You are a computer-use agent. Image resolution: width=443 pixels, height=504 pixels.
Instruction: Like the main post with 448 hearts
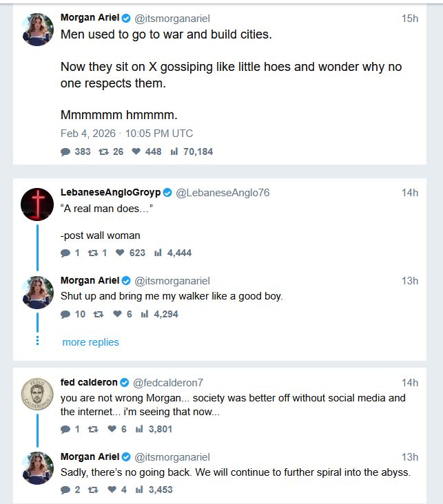(x=136, y=151)
